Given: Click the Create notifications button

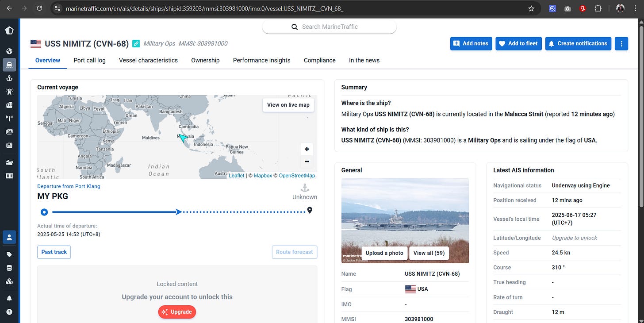Looking at the screenshot, I should (x=578, y=43).
